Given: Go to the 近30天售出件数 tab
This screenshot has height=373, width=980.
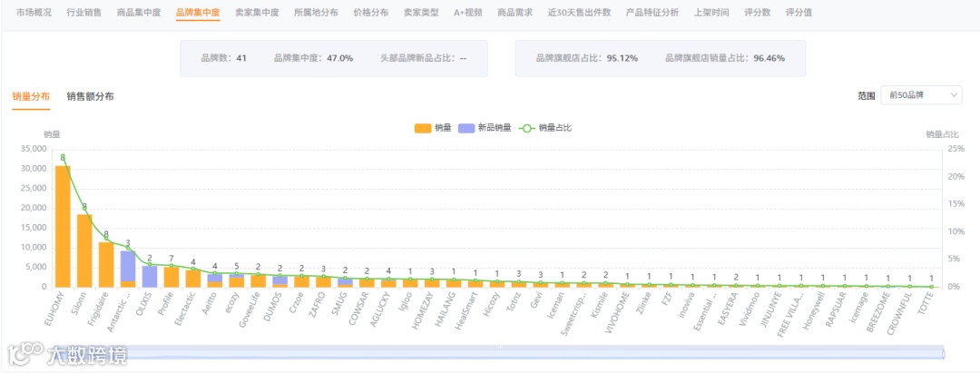Looking at the screenshot, I should (x=579, y=12).
